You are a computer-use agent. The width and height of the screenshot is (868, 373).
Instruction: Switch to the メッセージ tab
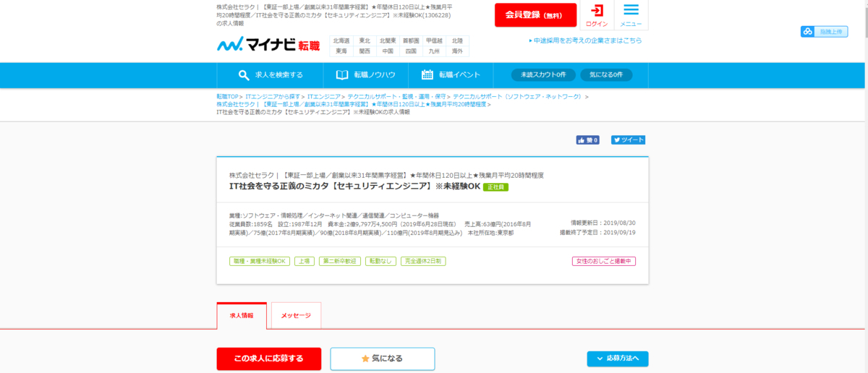click(x=296, y=316)
